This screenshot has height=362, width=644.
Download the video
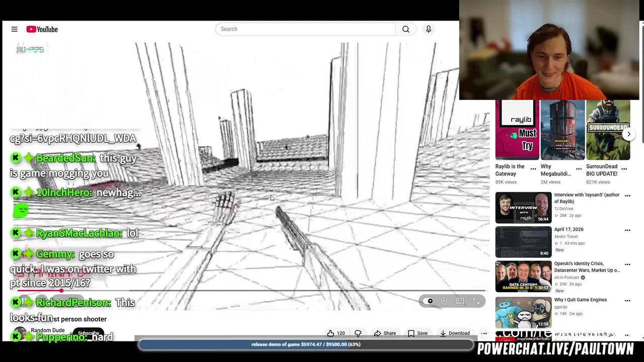pos(454,333)
